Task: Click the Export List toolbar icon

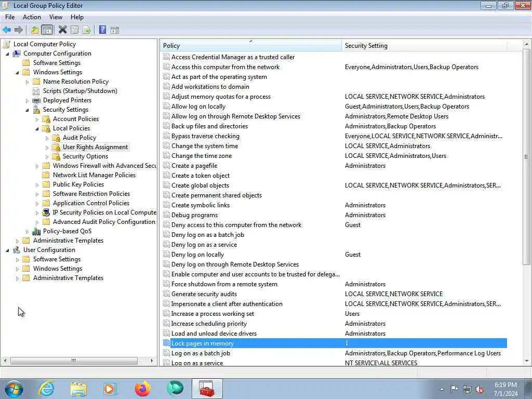Action: click(x=87, y=30)
